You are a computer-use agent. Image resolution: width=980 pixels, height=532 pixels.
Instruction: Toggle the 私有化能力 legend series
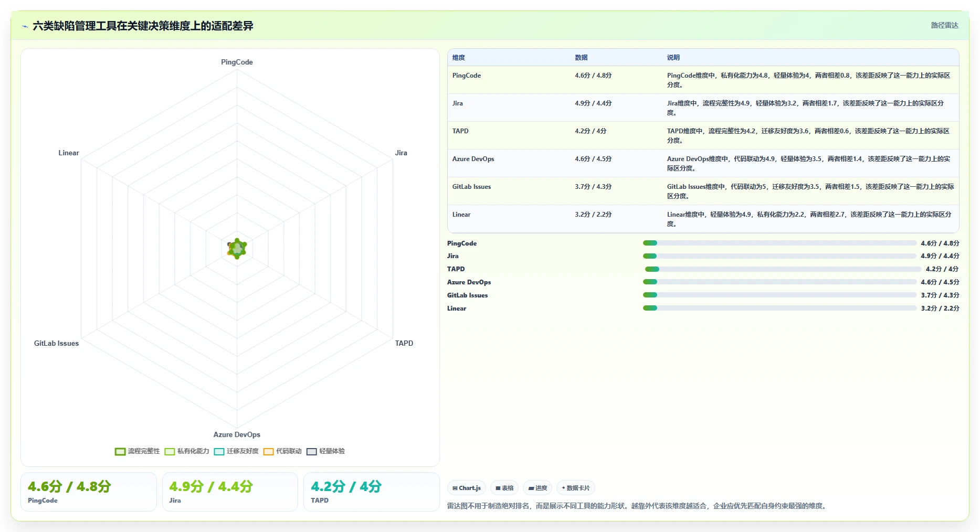click(x=187, y=451)
